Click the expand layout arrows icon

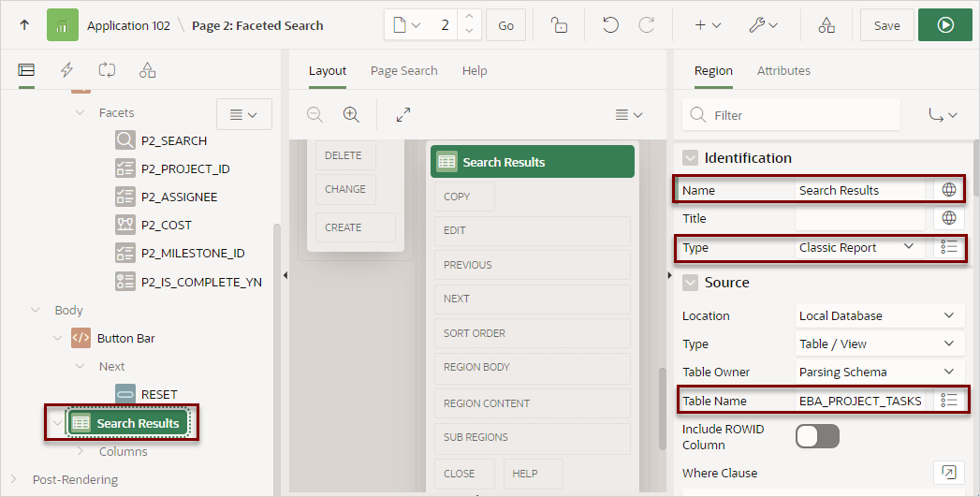[x=403, y=114]
